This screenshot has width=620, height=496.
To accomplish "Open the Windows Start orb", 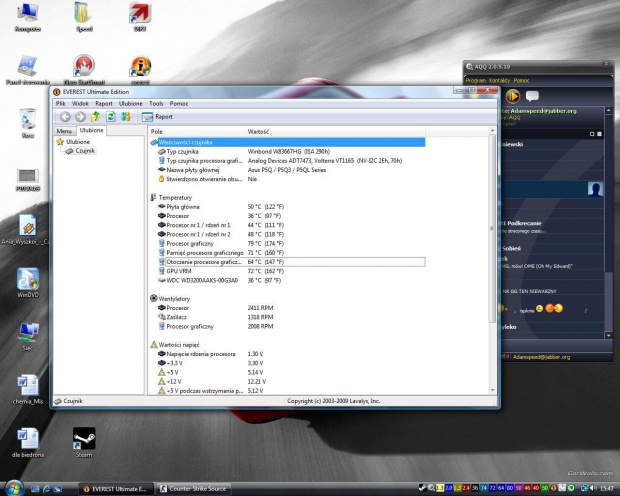I will pos(14,488).
